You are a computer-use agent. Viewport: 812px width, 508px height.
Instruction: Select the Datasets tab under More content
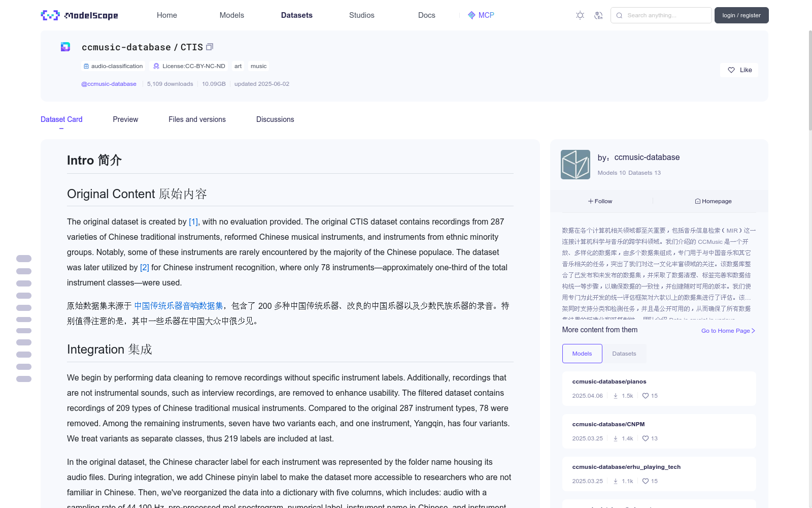tap(624, 354)
